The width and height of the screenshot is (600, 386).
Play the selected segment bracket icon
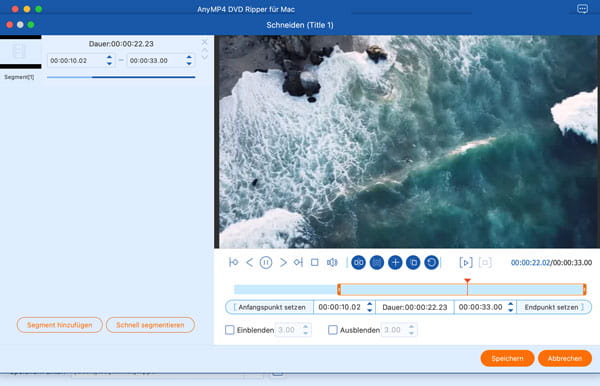[x=466, y=262]
